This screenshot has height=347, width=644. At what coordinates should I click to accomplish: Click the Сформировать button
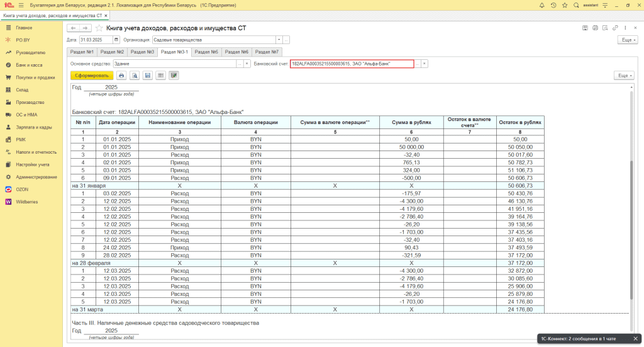pyautogui.click(x=92, y=76)
